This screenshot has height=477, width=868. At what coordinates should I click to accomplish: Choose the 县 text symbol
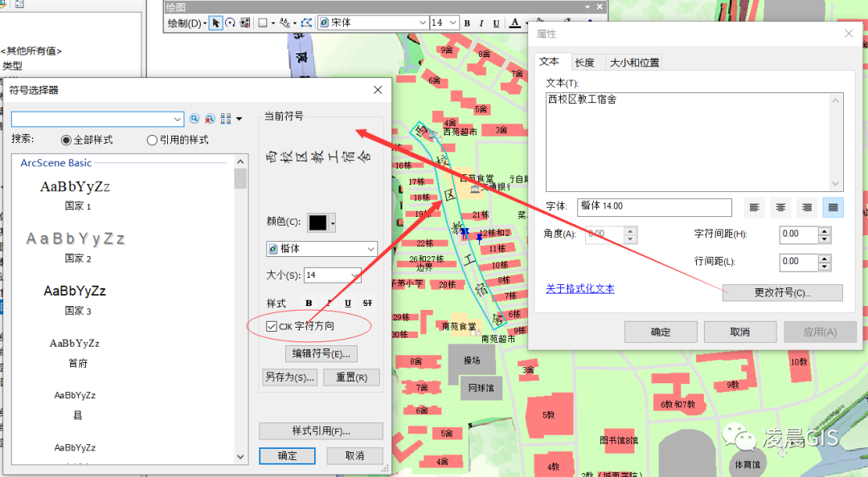click(77, 405)
